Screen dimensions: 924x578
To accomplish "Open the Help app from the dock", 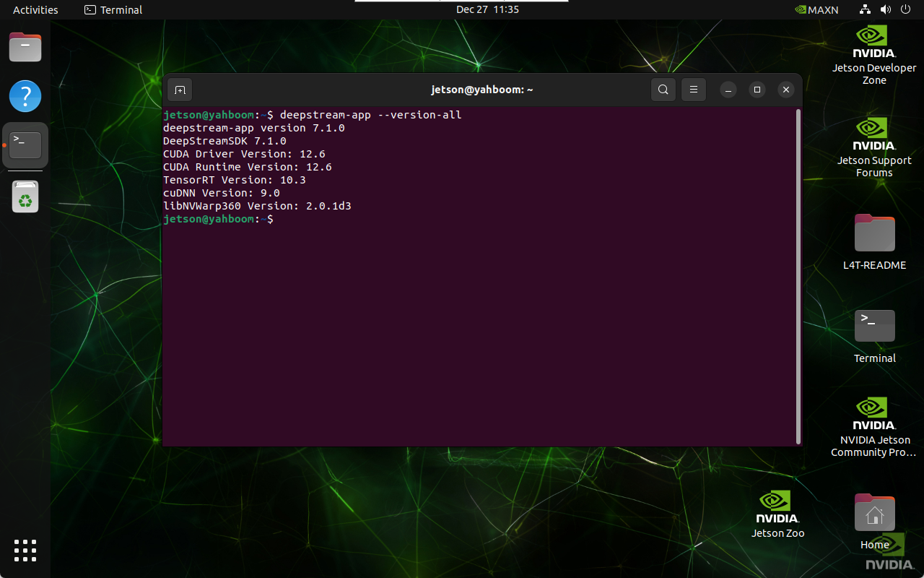I will point(25,96).
